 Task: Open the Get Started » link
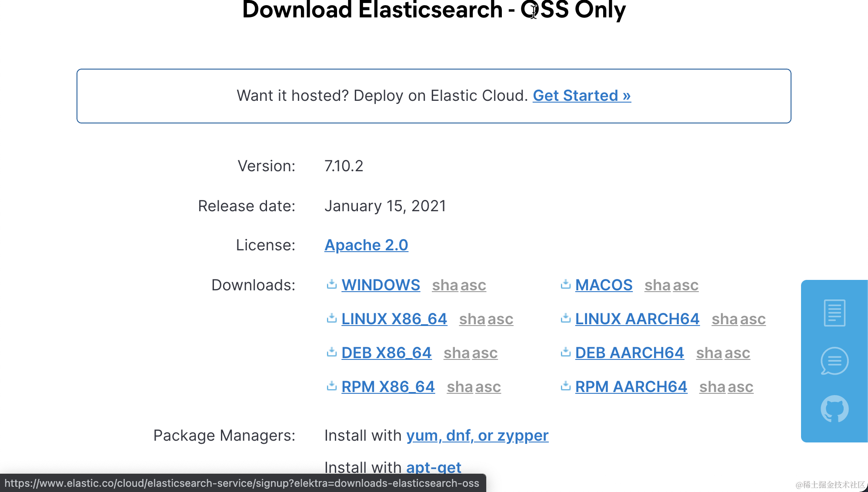[x=581, y=96]
